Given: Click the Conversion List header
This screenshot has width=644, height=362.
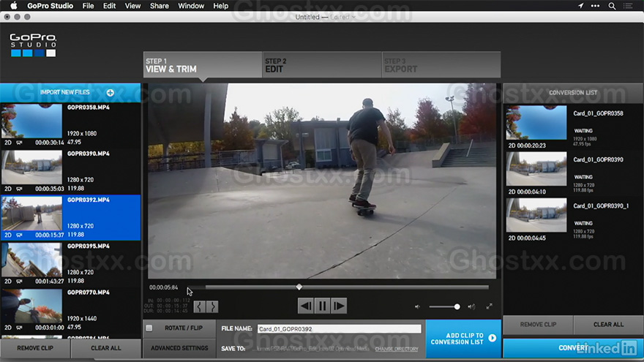Looking at the screenshot, I should pos(573,93).
